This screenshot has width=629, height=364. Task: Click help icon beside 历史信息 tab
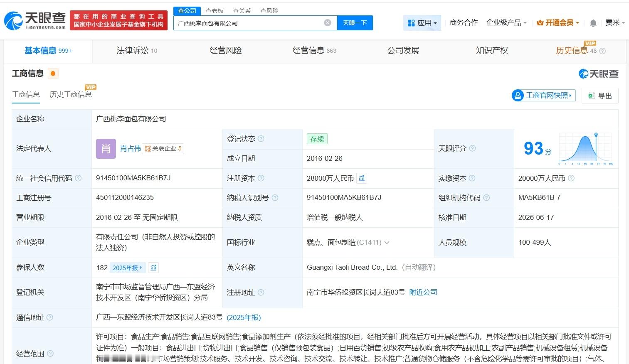602,51
